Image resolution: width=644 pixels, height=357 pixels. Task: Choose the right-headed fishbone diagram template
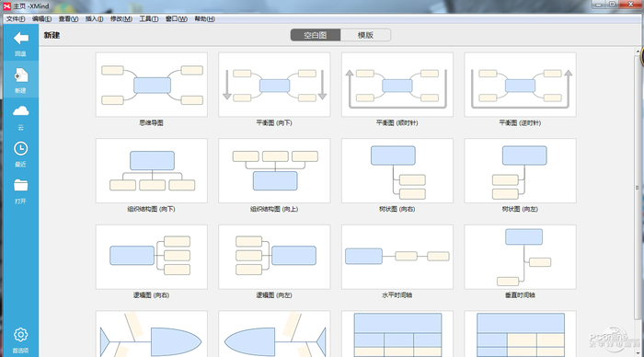[152, 334]
